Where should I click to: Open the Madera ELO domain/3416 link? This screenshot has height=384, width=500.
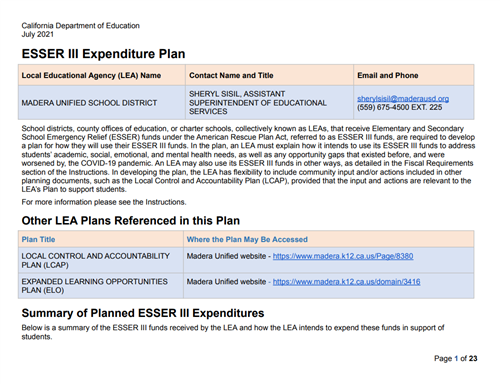[346, 282]
